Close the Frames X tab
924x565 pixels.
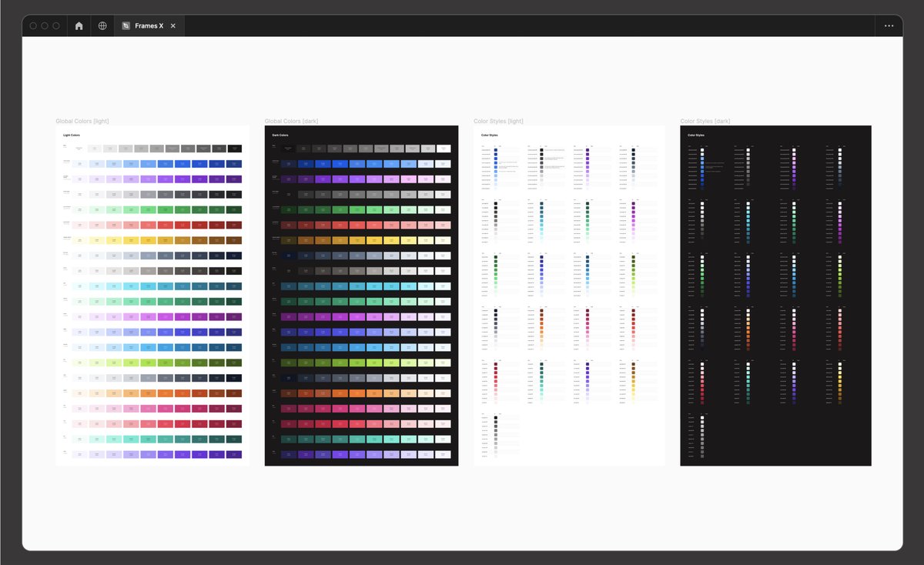(x=173, y=25)
